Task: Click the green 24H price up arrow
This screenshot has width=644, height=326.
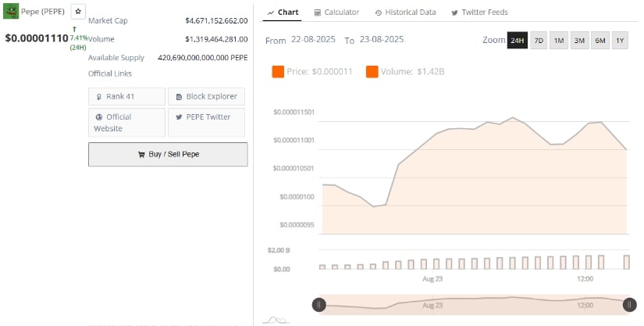Action: click(x=74, y=29)
